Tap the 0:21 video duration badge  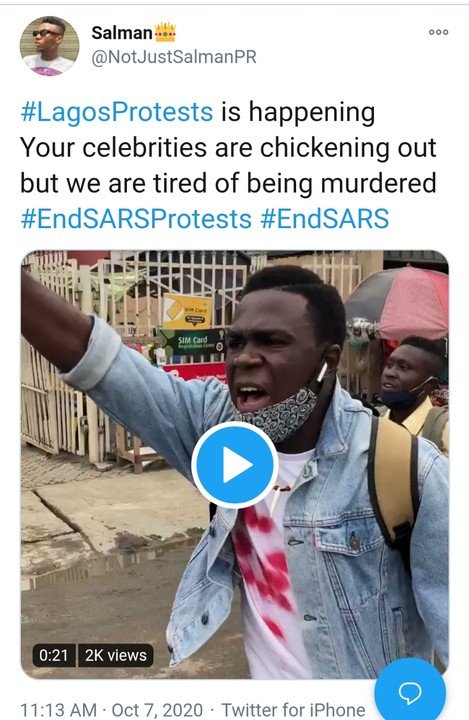point(54,655)
